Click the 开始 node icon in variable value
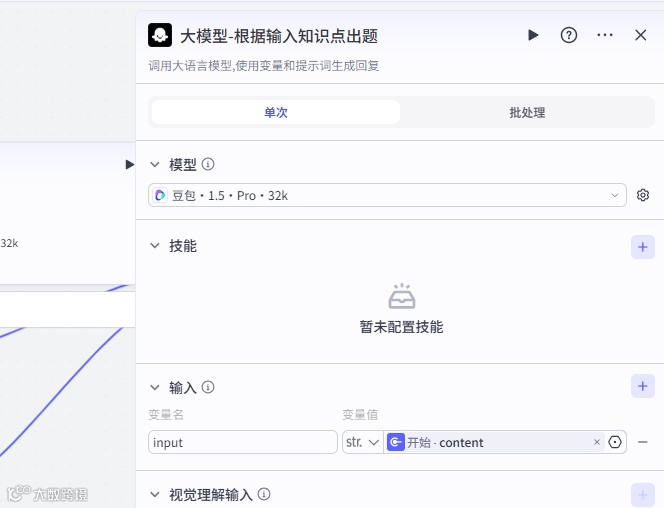The height and width of the screenshot is (508, 664). point(396,442)
